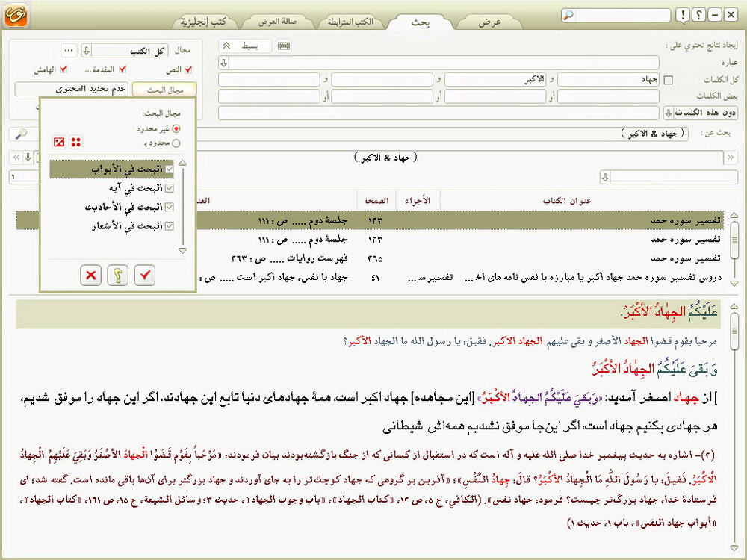Click the double chevron button at the left of the query bar
747x560 pixels.
[16, 157]
